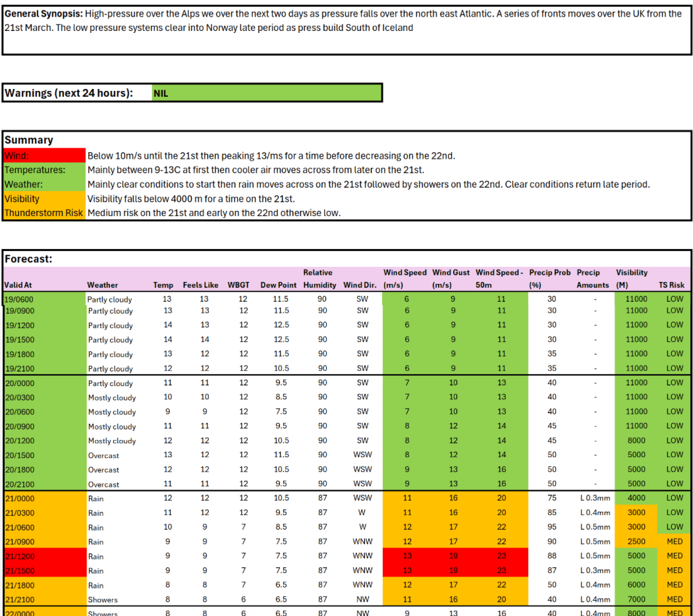Select the 19/2100 valid-at cell
The height and width of the screenshot is (616, 693).
pos(45,368)
